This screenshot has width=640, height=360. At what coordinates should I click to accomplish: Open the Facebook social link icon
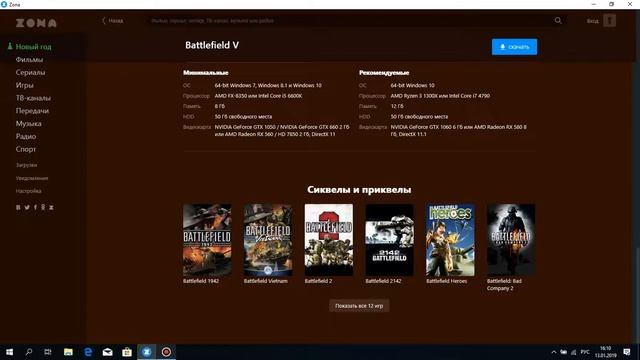pyautogui.click(x=35, y=207)
